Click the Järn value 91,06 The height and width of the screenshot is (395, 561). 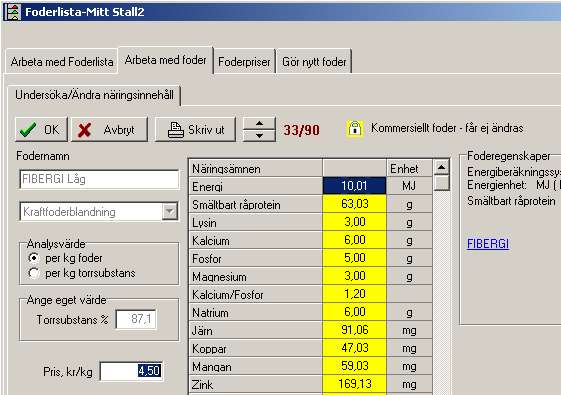coord(354,330)
